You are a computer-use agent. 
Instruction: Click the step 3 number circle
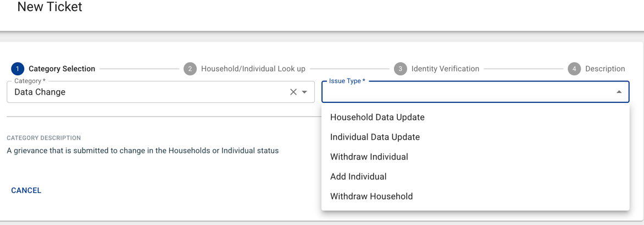tap(400, 69)
